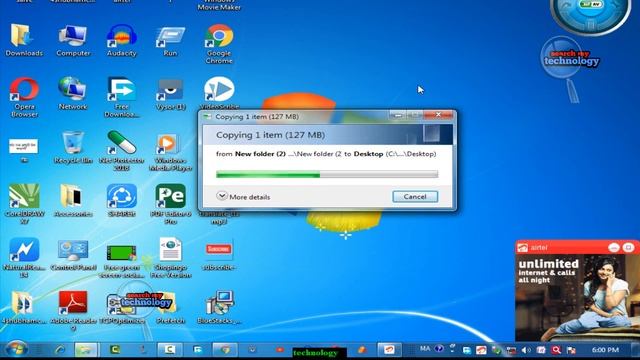
Task: Open the Computer desktop icon
Action: pos(73,40)
